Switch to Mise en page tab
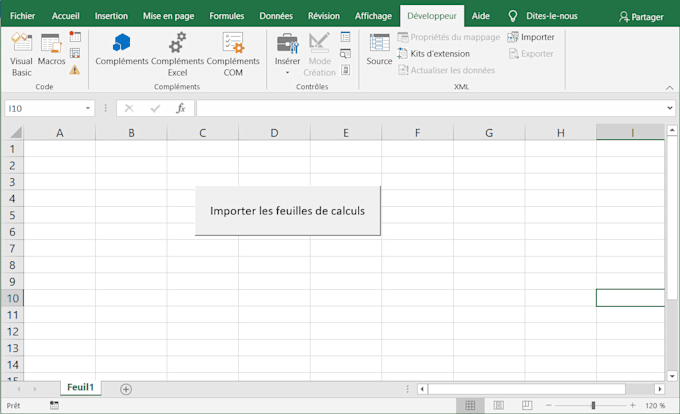This screenshot has height=414, width=680. pos(168,16)
